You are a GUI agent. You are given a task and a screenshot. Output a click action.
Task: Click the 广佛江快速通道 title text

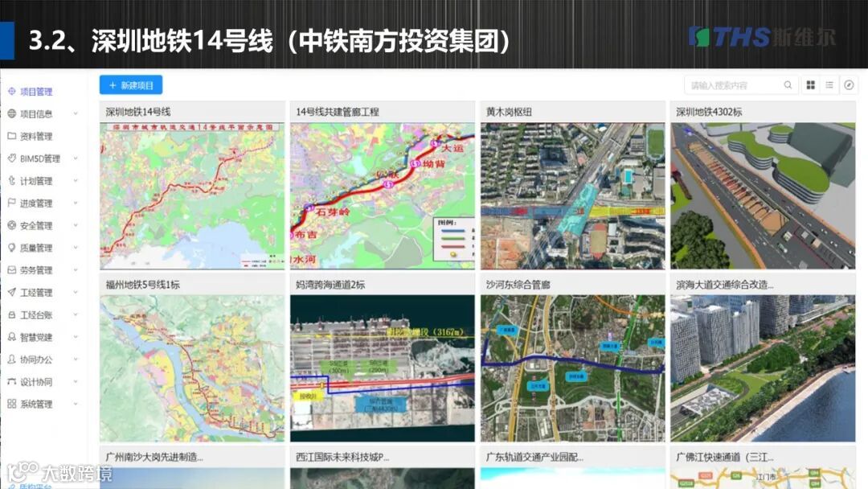725,457
